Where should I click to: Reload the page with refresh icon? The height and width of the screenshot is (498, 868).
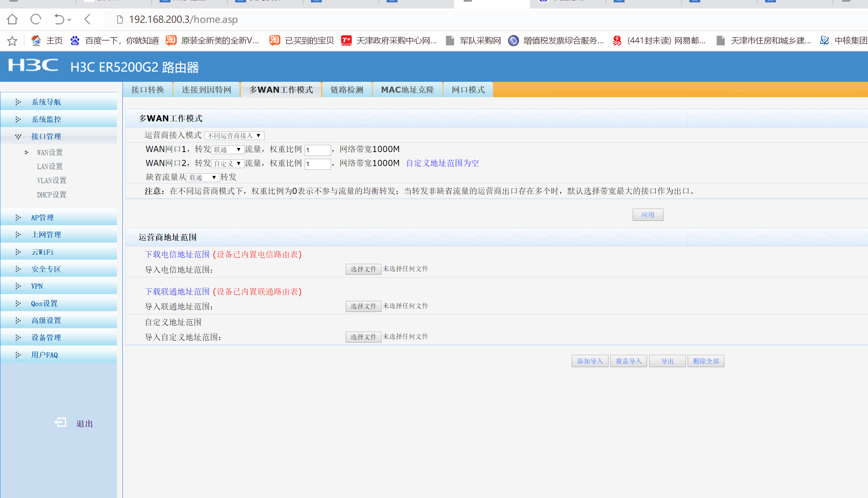[35, 19]
